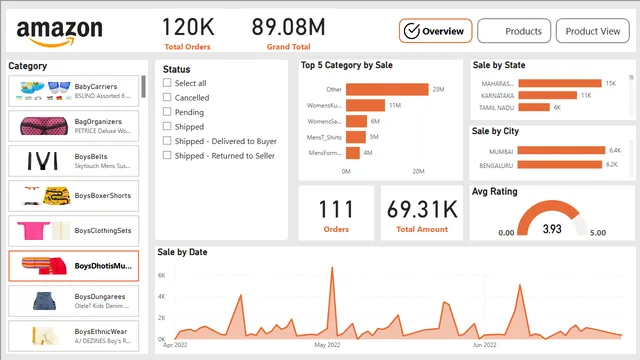Screen dimensions: 640x360
Task: Click the Top 5 Category by Sale title
Action: [x=347, y=65]
